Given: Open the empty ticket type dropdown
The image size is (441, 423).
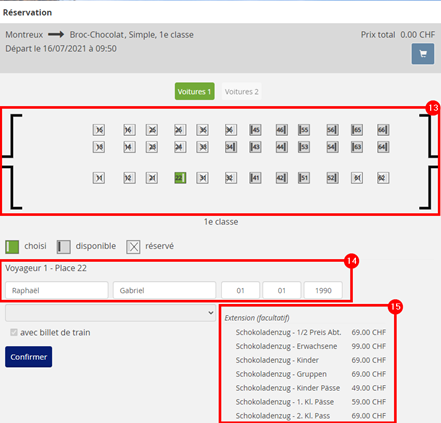Looking at the screenshot, I should (110, 313).
